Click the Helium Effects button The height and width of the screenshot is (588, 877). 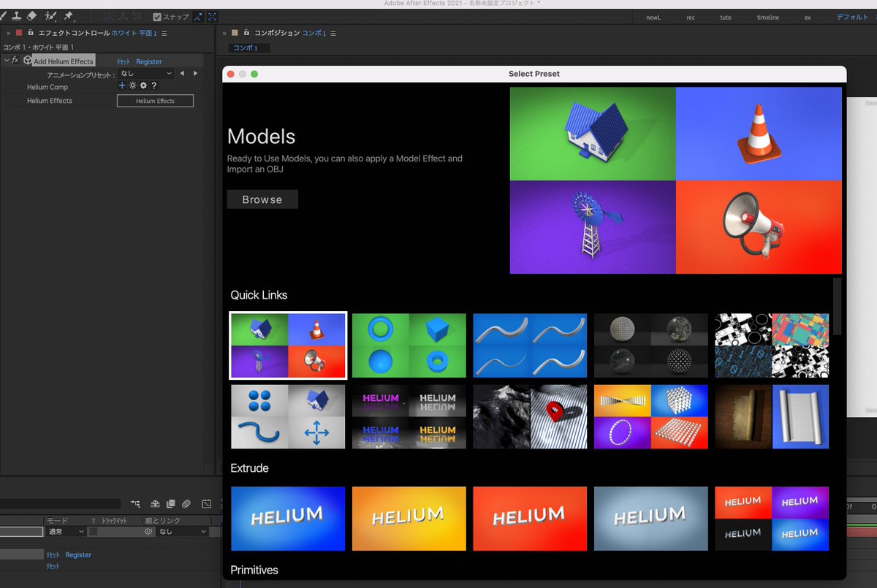pyautogui.click(x=155, y=101)
